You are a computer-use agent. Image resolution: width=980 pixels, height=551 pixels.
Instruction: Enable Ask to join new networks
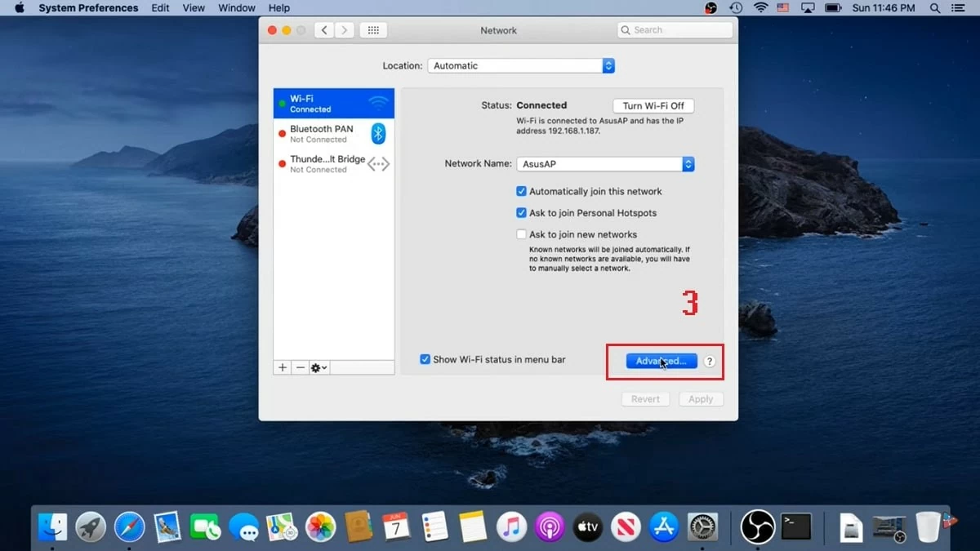(521, 234)
